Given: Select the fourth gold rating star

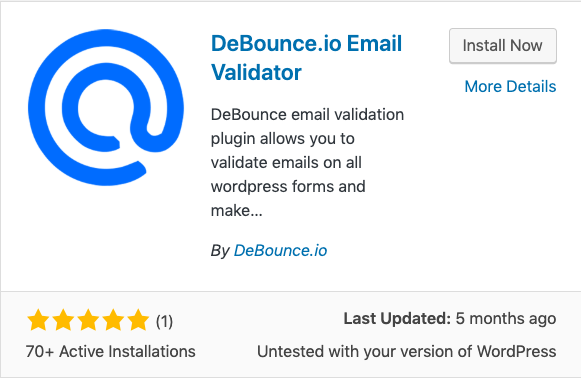Looking at the screenshot, I should [113, 320].
